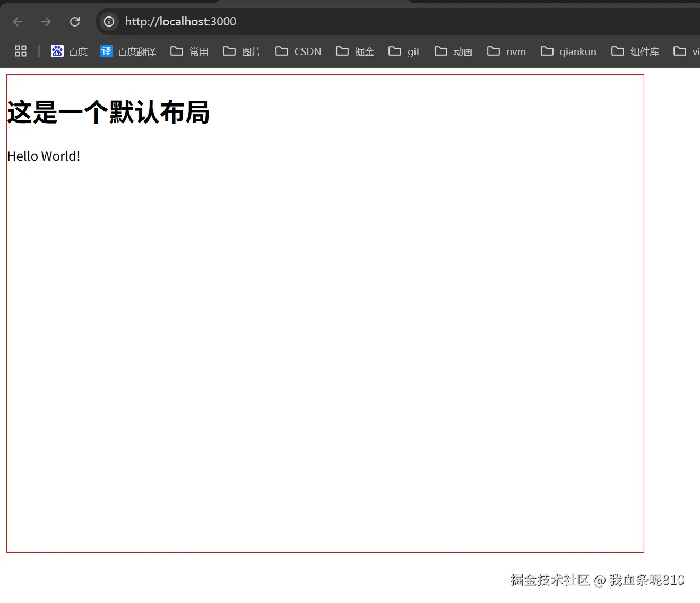Expand the 常用 bookmark folder
The width and height of the screenshot is (700, 603).
(189, 51)
